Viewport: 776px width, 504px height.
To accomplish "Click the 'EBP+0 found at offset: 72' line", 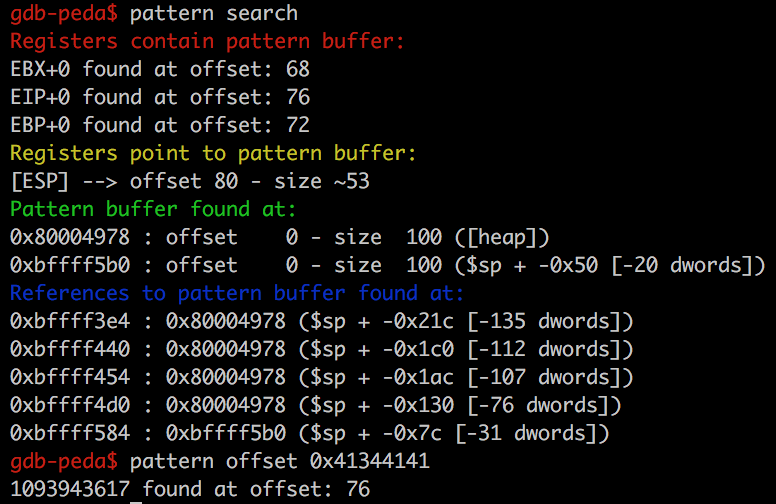I will pos(160,126).
